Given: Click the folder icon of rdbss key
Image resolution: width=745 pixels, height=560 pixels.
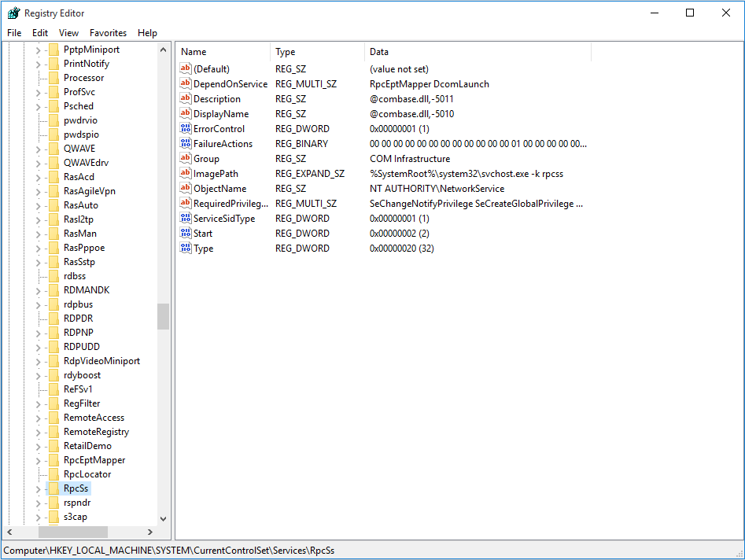Looking at the screenshot, I should [x=54, y=276].
